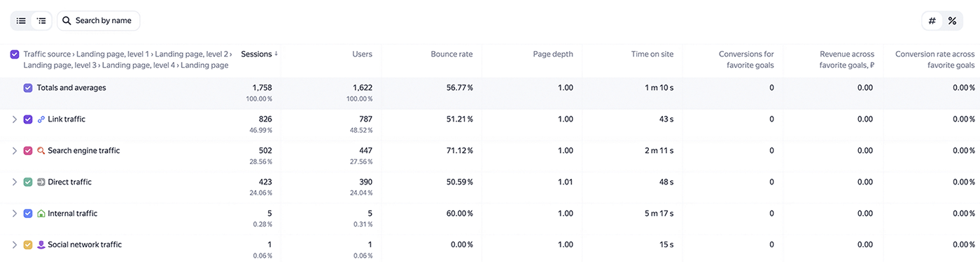Image resolution: width=980 pixels, height=262 pixels.
Task: Click the 15 s time on site cell
Action: click(666, 245)
